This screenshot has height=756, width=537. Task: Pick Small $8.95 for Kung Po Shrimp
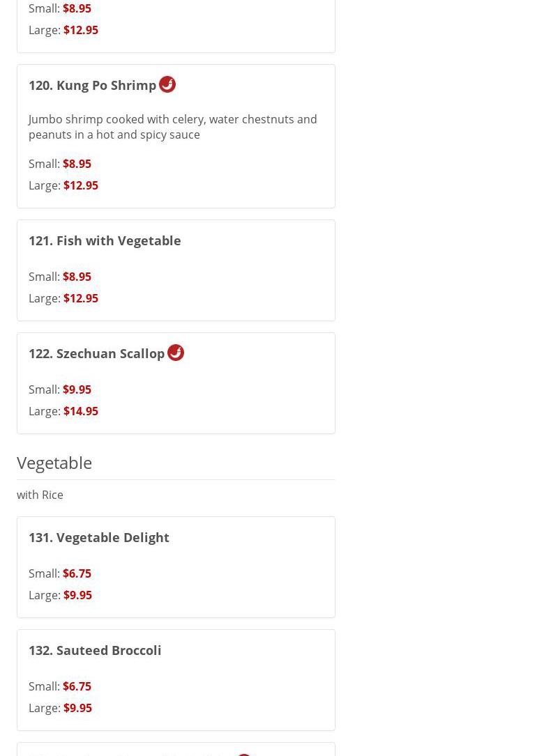60,164
